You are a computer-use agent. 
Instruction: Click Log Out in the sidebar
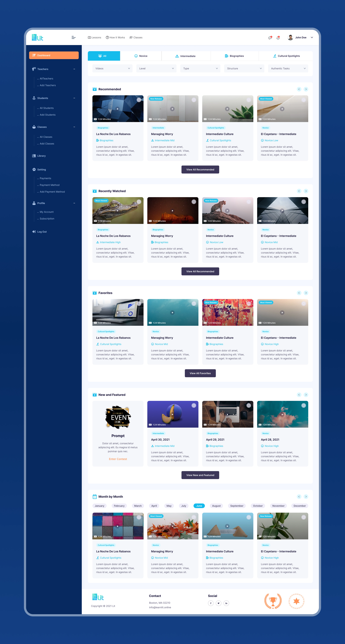pyautogui.click(x=39, y=232)
